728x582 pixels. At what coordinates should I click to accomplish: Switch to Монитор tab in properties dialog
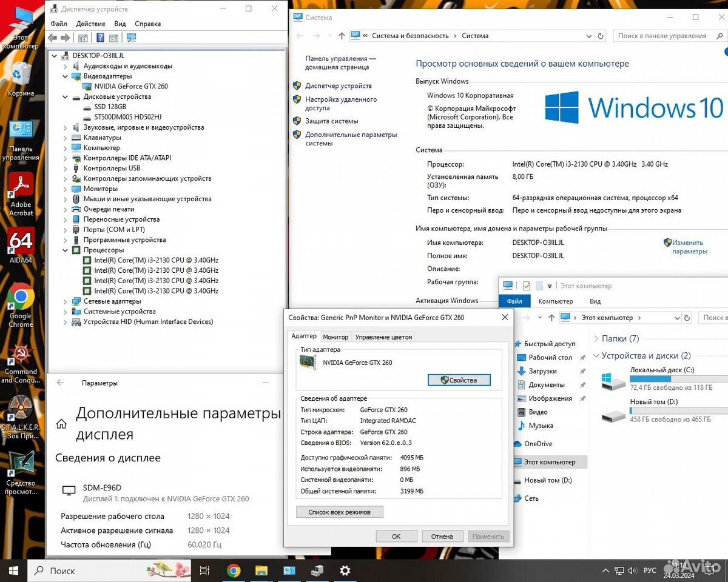click(335, 337)
